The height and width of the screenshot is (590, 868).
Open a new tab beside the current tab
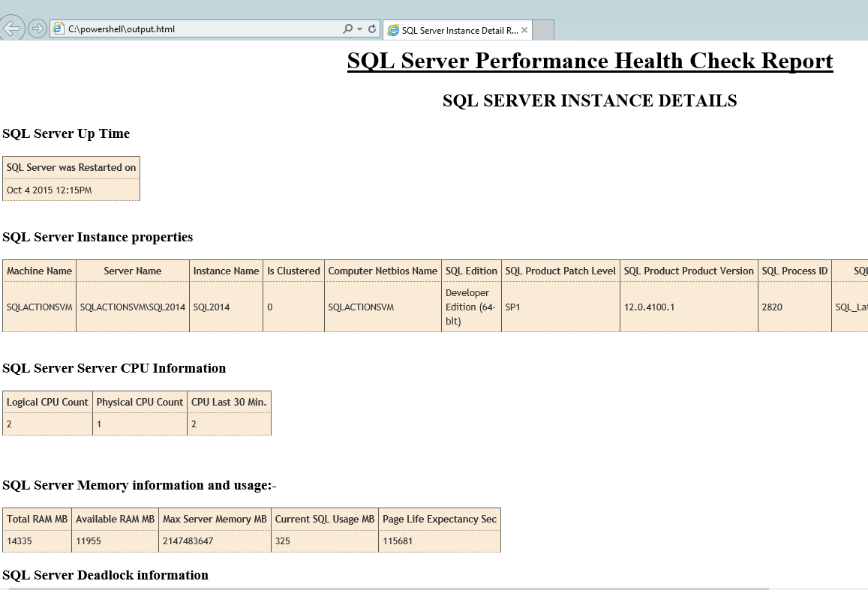544,30
